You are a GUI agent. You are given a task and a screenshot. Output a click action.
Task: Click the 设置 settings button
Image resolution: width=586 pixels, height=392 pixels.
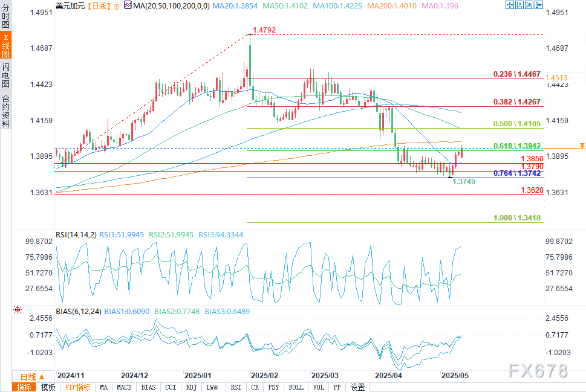pyautogui.click(x=357, y=387)
